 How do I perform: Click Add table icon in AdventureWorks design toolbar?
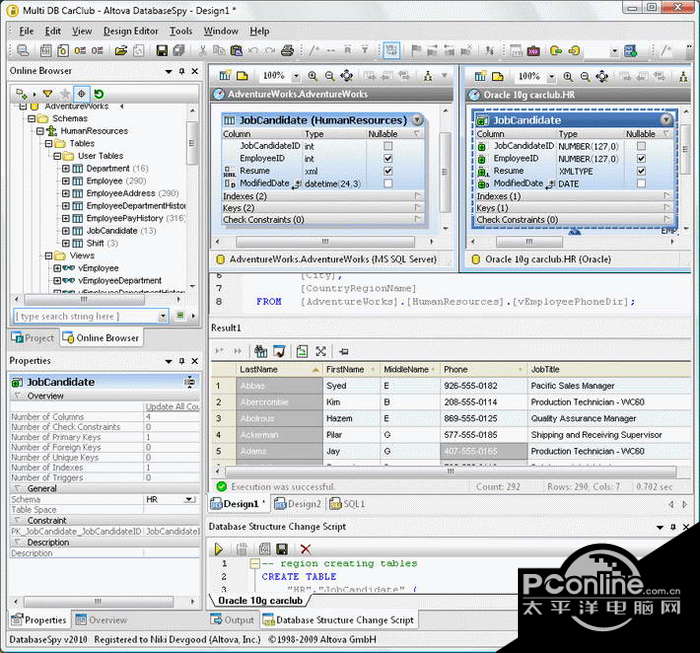[x=225, y=76]
